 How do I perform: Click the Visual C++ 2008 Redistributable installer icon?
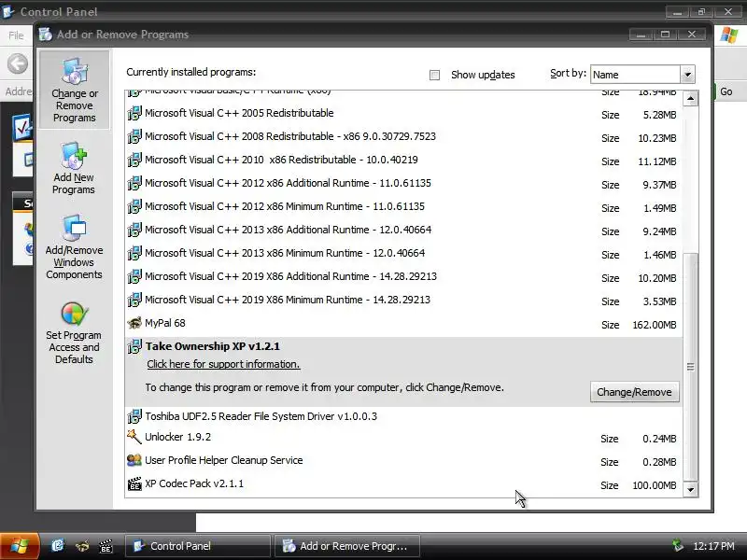click(x=134, y=136)
